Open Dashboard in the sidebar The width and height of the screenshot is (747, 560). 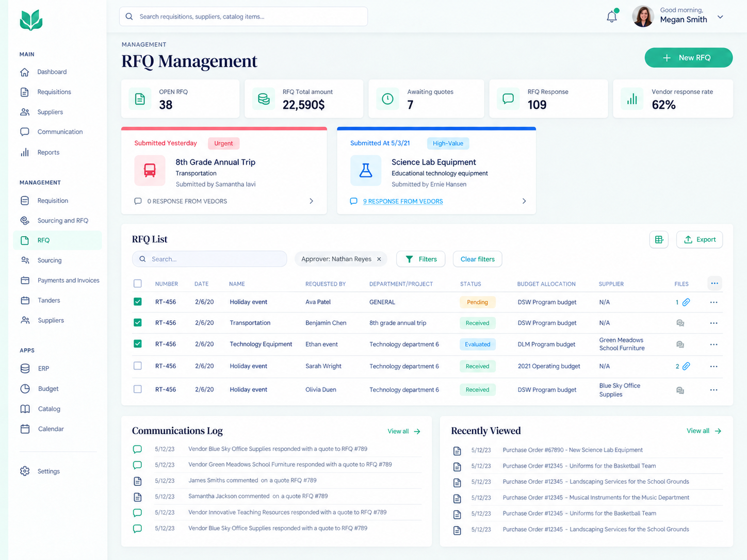[x=52, y=72]
